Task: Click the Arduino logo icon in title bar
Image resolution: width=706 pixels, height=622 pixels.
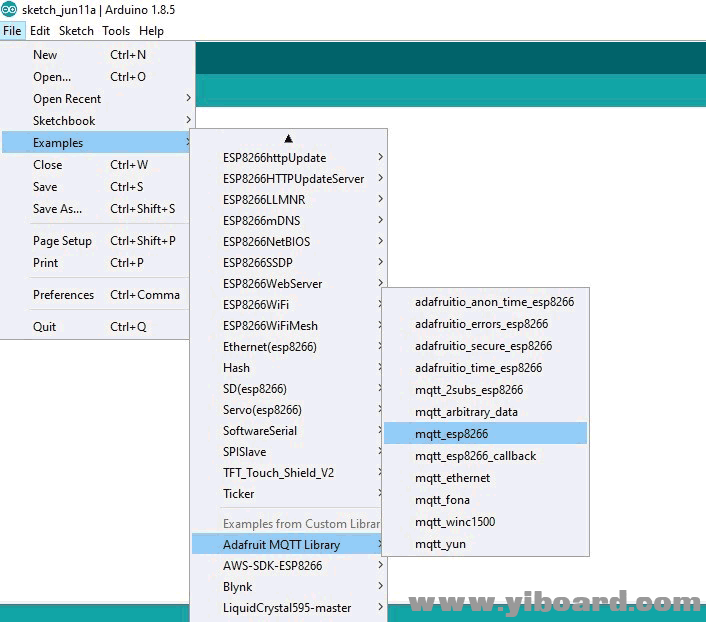Action: point(9,9)
